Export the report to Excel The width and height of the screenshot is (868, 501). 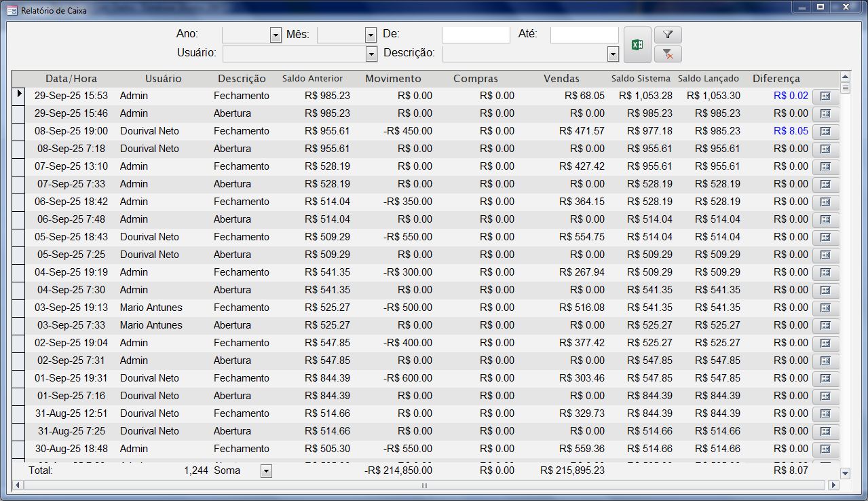click(637, 45)
